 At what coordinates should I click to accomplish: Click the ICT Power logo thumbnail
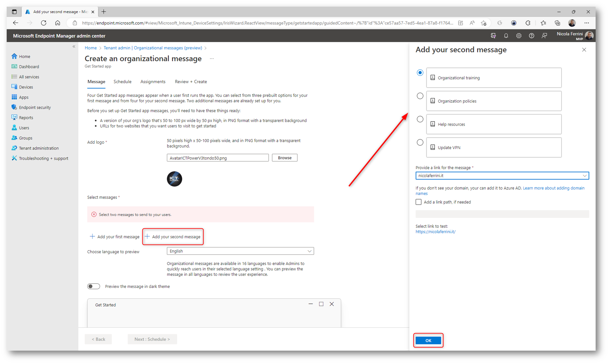pos(174,179)
